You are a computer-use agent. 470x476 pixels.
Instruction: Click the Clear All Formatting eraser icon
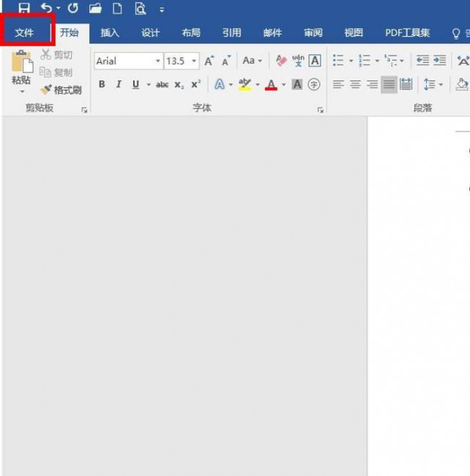click(281, 61)
